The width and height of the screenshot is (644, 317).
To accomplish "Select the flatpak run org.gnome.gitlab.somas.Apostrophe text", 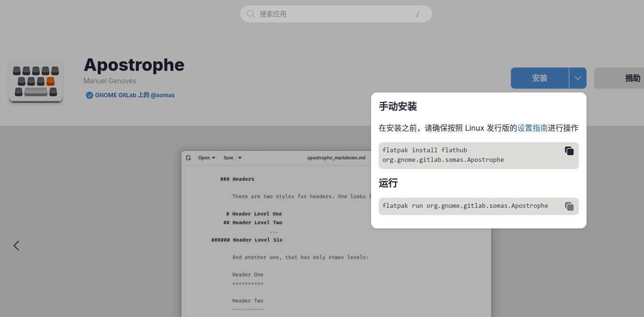I will click(x=465, y=206).
